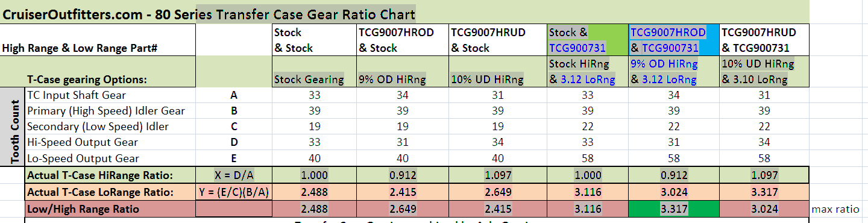Select the letter 'B' cell

click(234, 111)
